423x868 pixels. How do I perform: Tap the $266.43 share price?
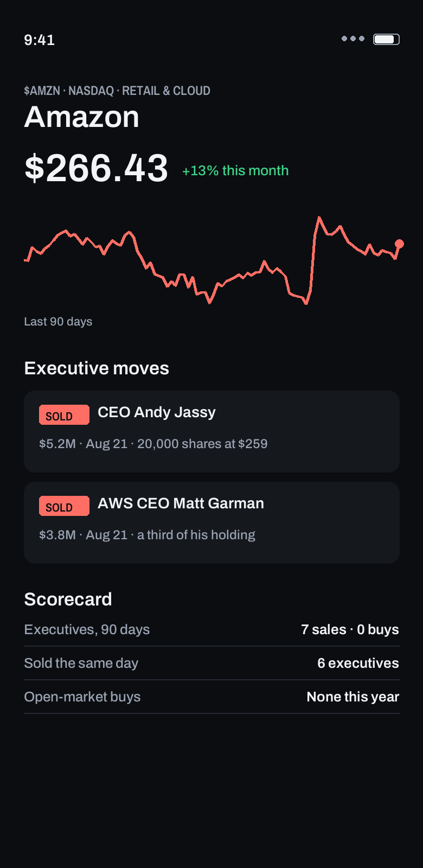click(96, 168)
